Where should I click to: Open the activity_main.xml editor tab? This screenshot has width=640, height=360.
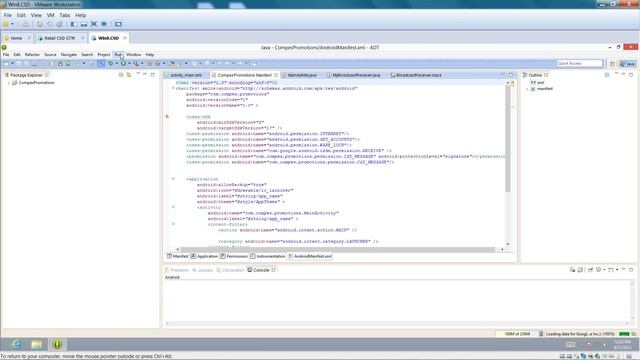click(x=186, y=75)
